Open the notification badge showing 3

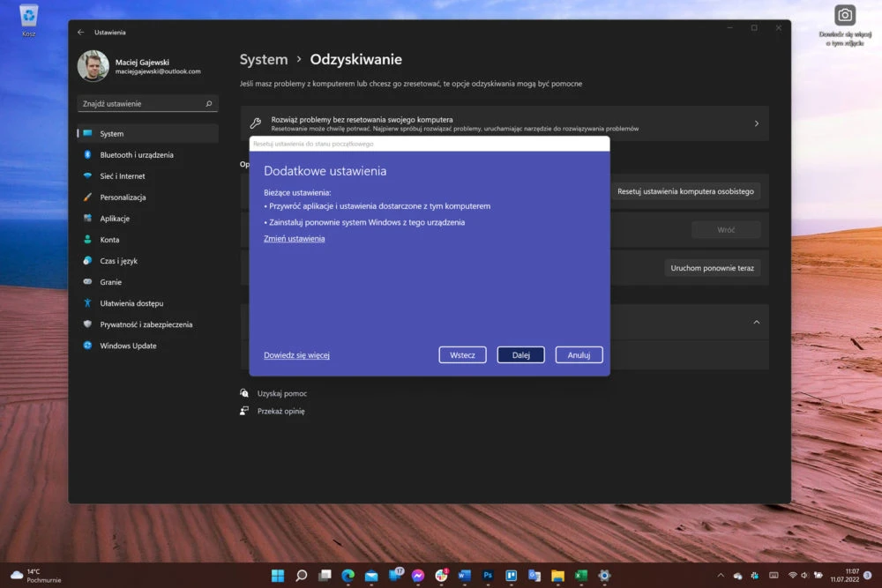click(x=867, y=575)
